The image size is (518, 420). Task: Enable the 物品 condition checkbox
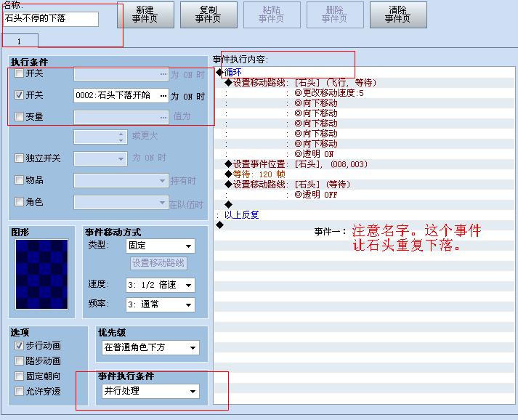pyautogui.click(x=19, y=179)
